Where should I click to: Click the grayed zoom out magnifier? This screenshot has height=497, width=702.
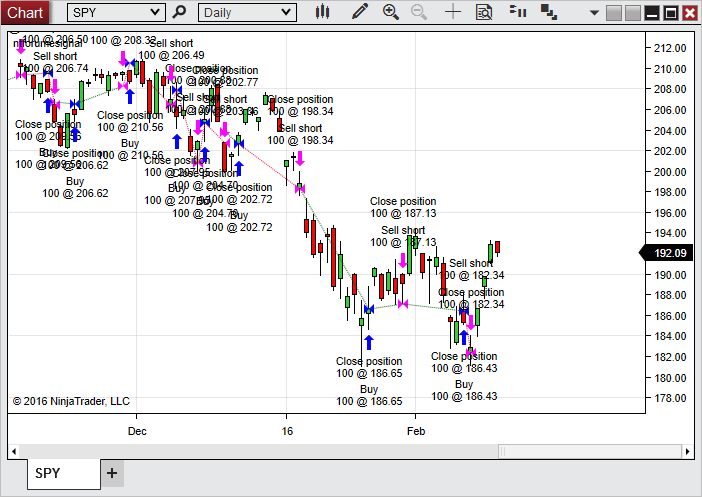click(x=419, y=12)
